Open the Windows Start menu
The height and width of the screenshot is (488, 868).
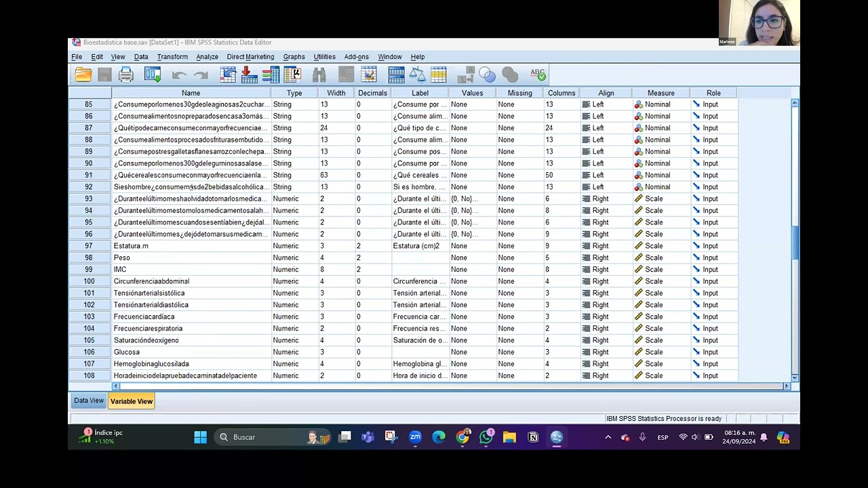point(200,437)
